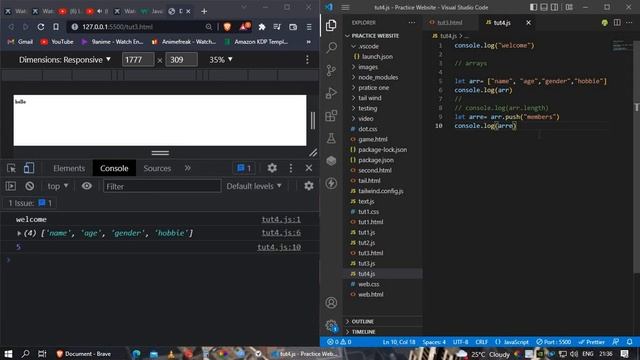The image size is (640, 360).
Task: Open Windows Start menu
Action: click(x=8, y=354)
